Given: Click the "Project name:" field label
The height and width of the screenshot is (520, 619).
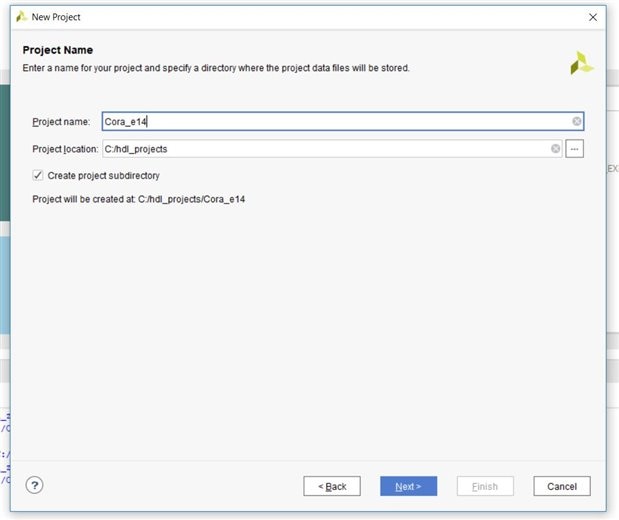Looking at the screenshot, I should 61,122.
